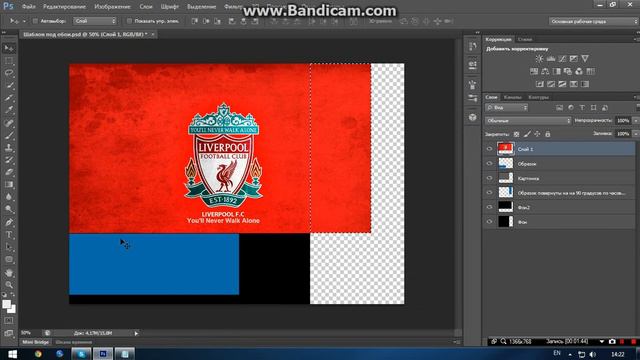The height and width of the screenshot is (360, 640).
Task: Open the Mini Bridge tab
Action: (x=36, y=342)
